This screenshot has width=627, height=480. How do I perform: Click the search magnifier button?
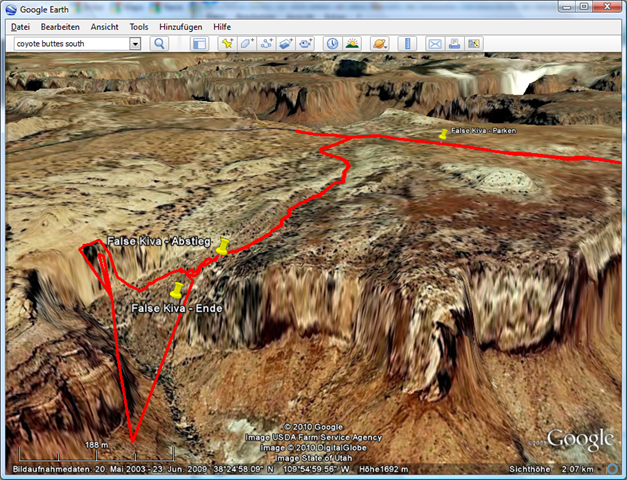[159, 44]
